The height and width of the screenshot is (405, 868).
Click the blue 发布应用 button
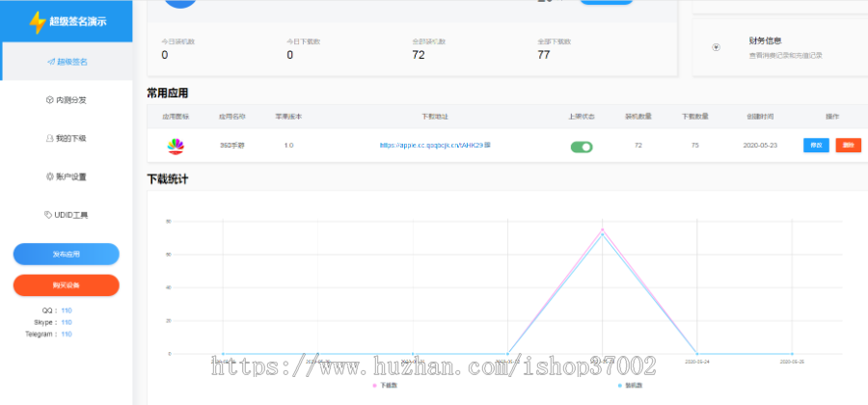click(x=67, y=254)
